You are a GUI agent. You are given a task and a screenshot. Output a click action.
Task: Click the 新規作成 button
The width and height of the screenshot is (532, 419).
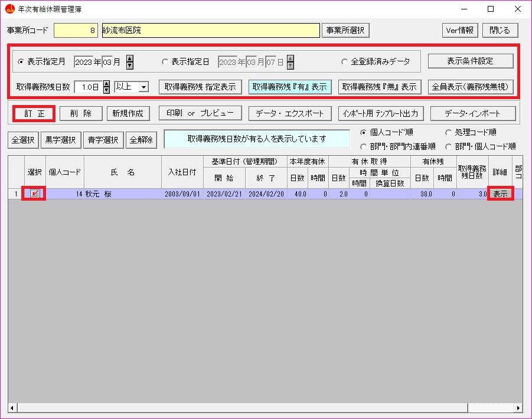(128, 113)
